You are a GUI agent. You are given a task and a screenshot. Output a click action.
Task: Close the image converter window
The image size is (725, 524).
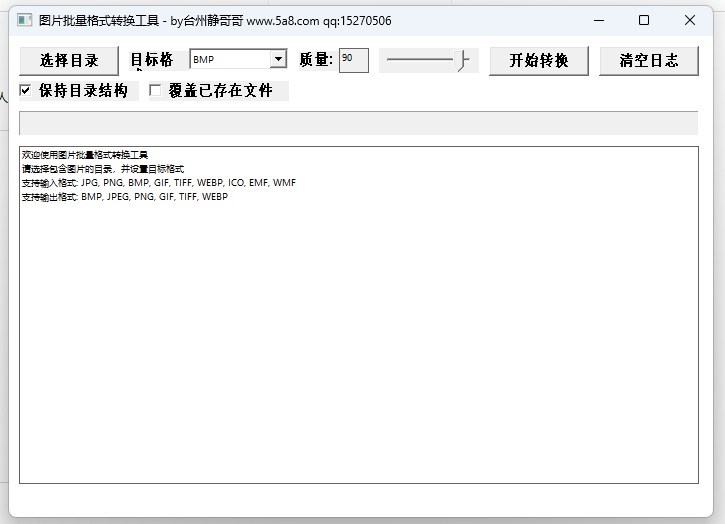tap(690, 20)
